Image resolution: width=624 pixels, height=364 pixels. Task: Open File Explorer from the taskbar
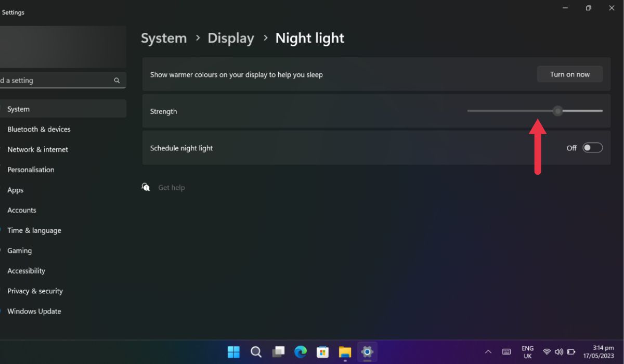[345, 352]
